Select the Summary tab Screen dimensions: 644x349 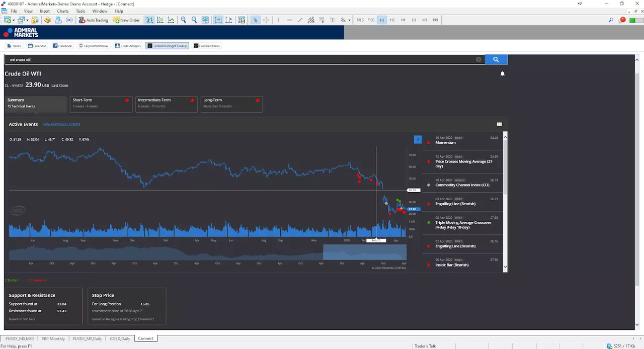(x=36, y=103)
